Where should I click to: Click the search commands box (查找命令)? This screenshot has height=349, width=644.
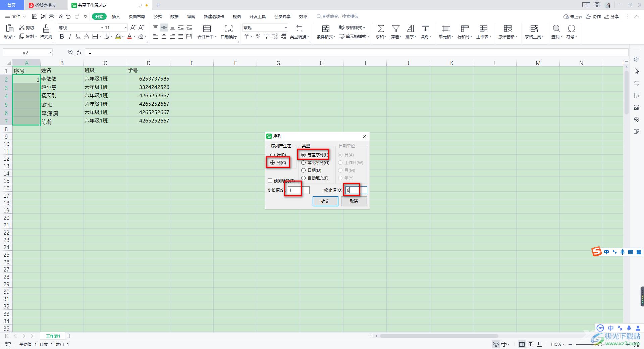(x=337, y=16)
